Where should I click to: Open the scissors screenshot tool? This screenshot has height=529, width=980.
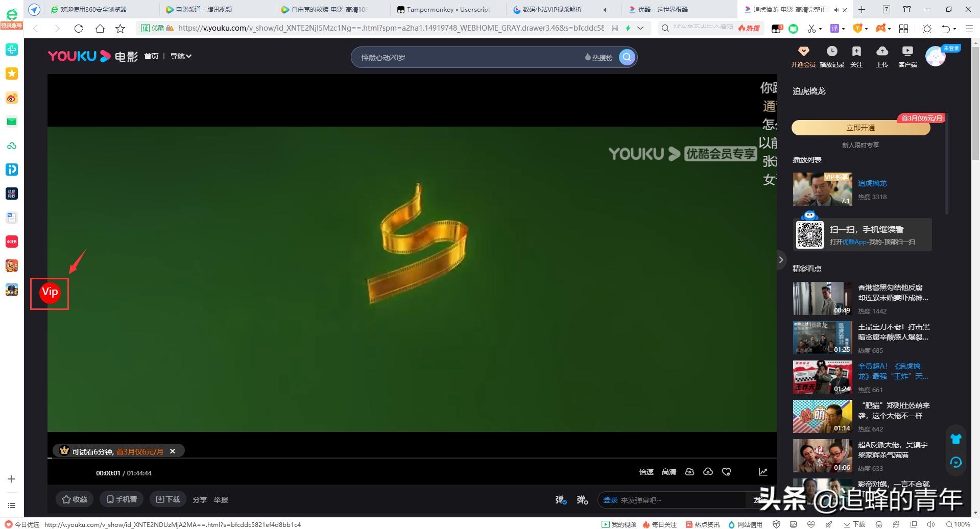pos(811,29)
